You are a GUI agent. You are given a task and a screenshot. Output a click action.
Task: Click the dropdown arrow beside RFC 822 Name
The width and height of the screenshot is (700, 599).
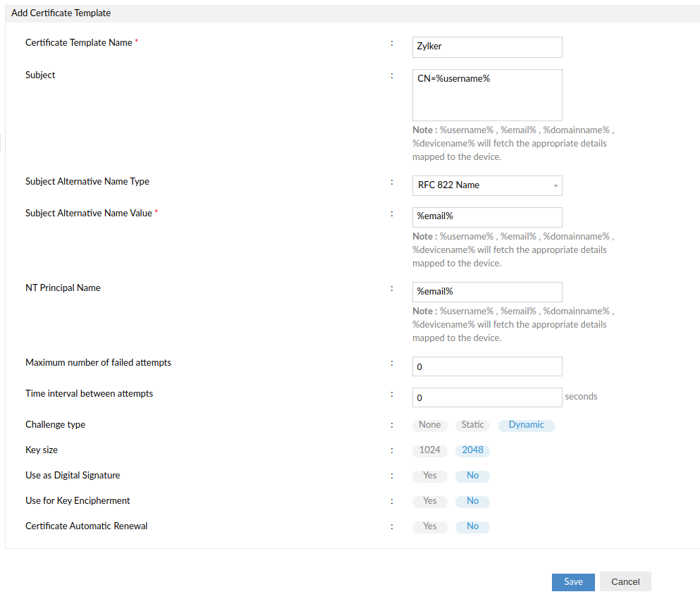point(555,186)
